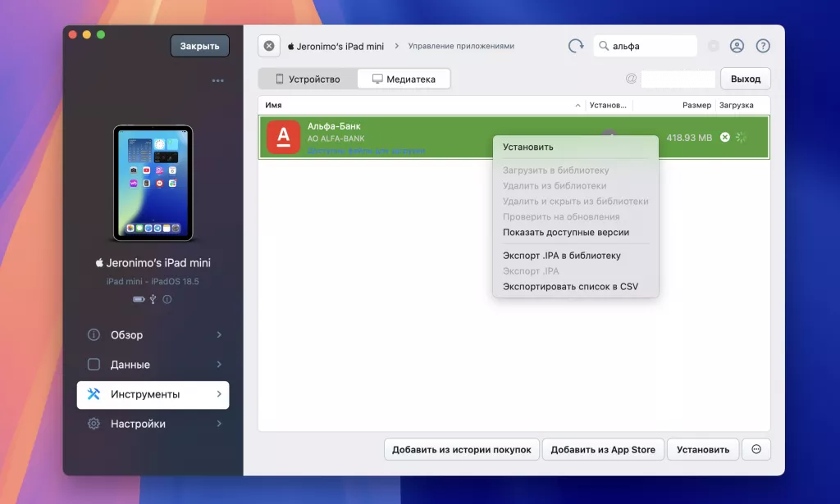Screen dimensions: 840x504
Task: Cancel the Альфа-Банк download with X icon
Action: click(724, 138)
